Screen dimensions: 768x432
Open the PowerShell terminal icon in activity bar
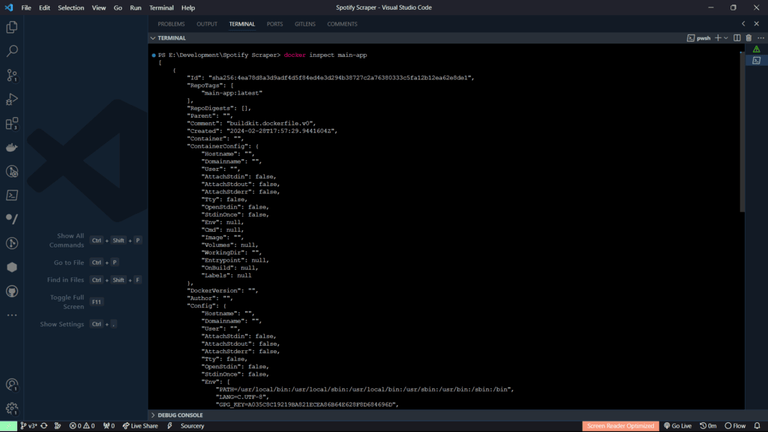(12, 195)
